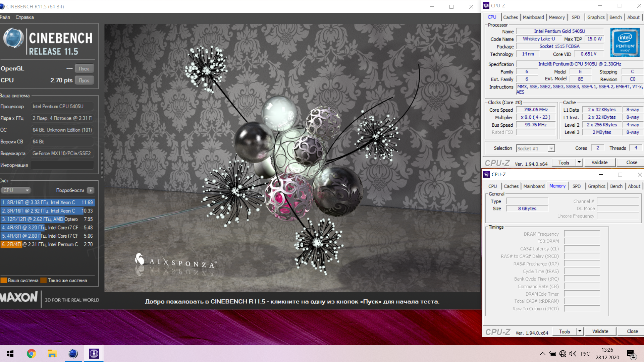The width and height of the screenshot is (644, 362).
Task: Switch to CPU-Z via its taskbar icon
Action: (x=94, y=354)
